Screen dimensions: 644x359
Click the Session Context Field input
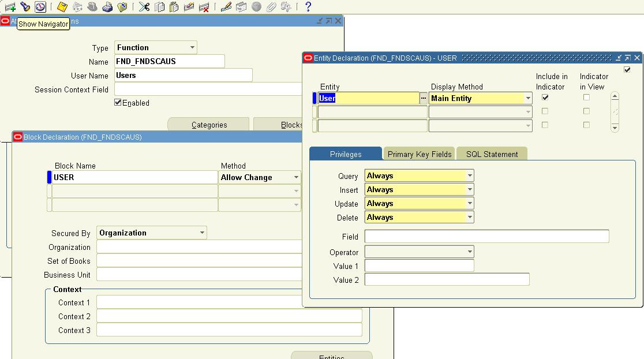click(209, 89)
